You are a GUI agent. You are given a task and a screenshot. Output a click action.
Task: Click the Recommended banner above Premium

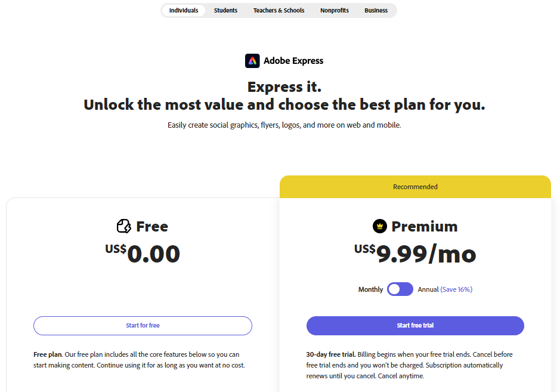pos(415,186)
